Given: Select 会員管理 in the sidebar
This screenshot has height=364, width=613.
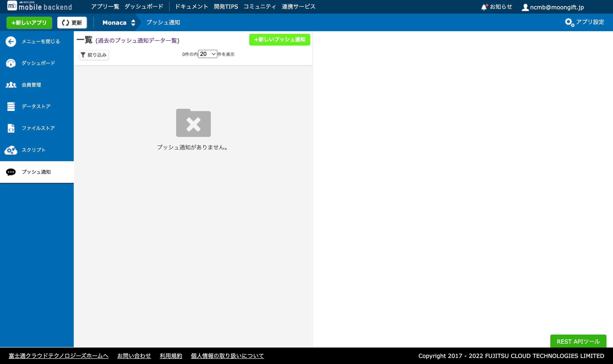Looking at the screenshot, I should coord(37,85).
